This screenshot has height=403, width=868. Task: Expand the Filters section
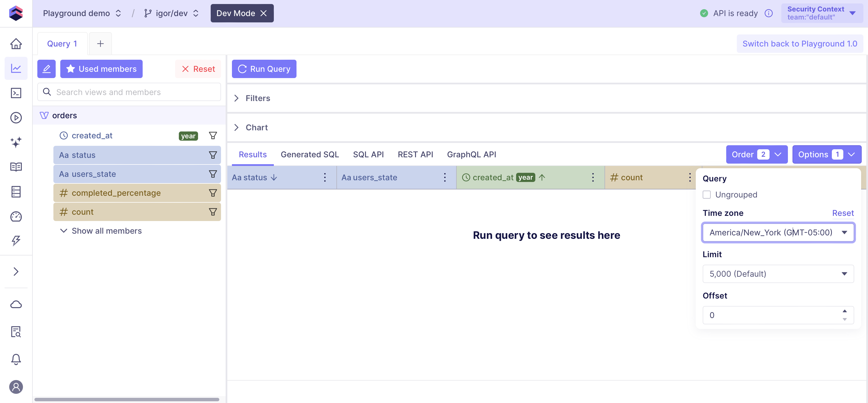tap(257, 98)
